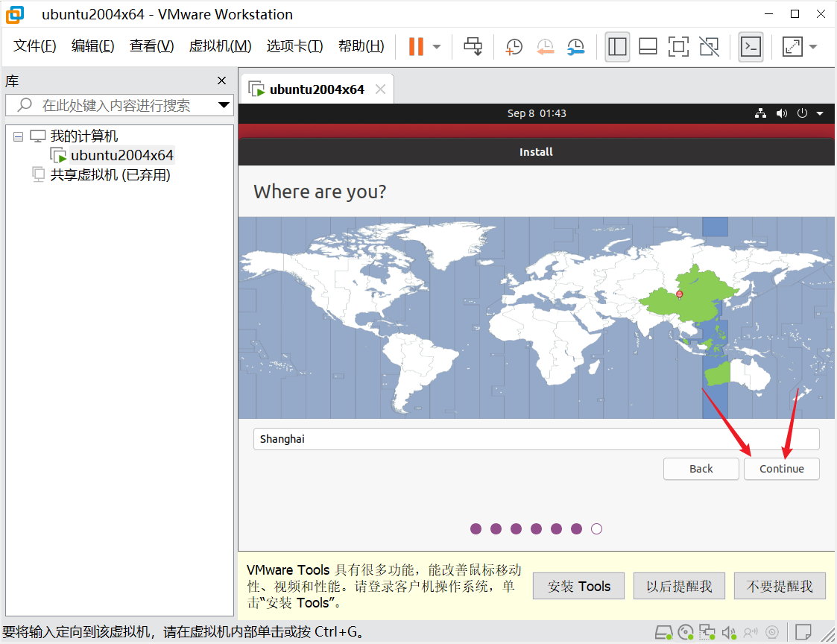The width and height of the screenshot is (837, 644).
Task: Open the Ubuntu network status icon
Action: click(x=761, y=113)
